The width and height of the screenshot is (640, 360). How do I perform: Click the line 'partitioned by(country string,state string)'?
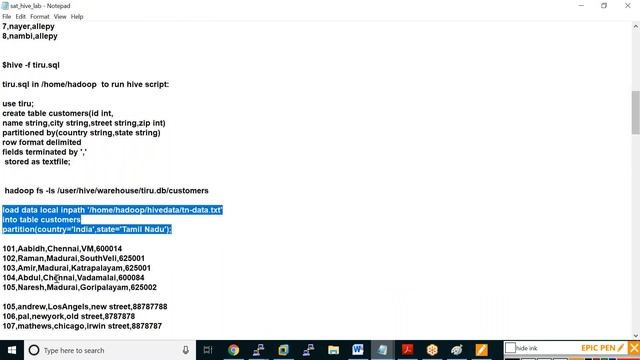(81, 133)
